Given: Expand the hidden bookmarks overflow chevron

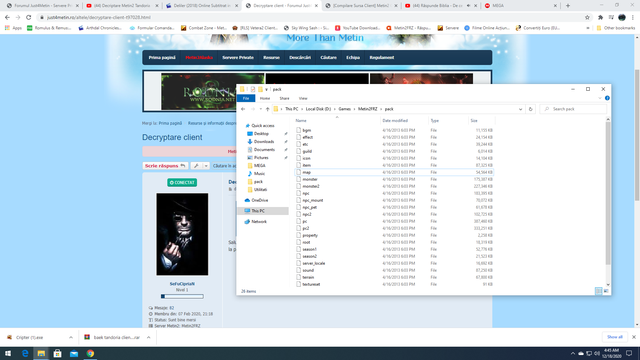Looking at the screenshot, I should [588, 28].
